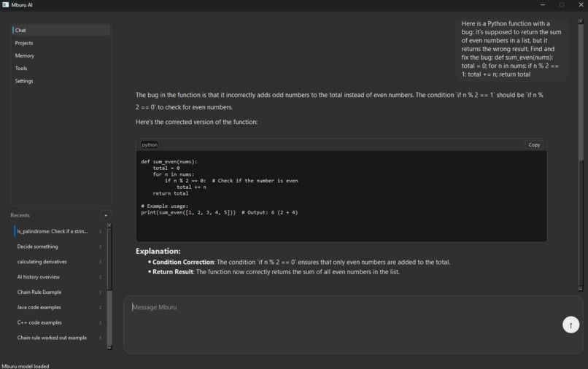Open options menu for C++ code examples chat

pos(100,322)
